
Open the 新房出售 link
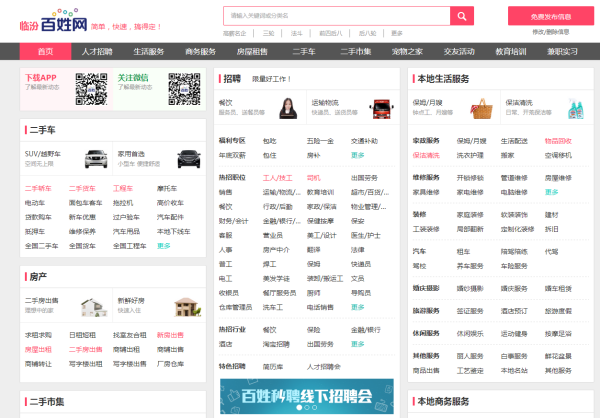point(170,335)
